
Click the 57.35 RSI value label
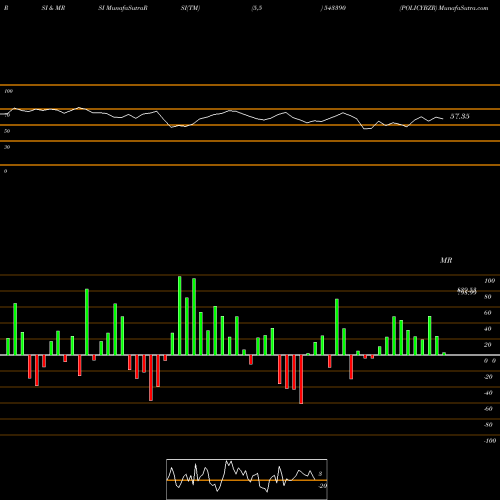pyautogui.click(x=460, y=116)
